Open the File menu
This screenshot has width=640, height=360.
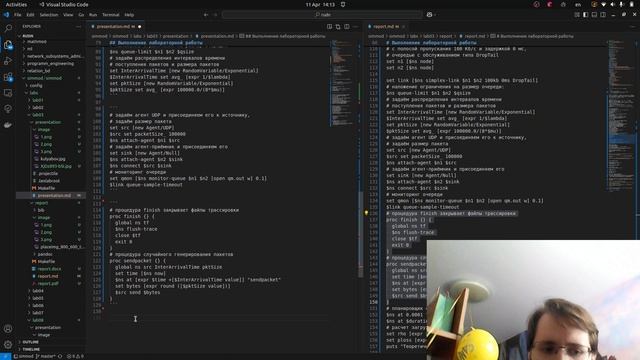coord(18,15)
